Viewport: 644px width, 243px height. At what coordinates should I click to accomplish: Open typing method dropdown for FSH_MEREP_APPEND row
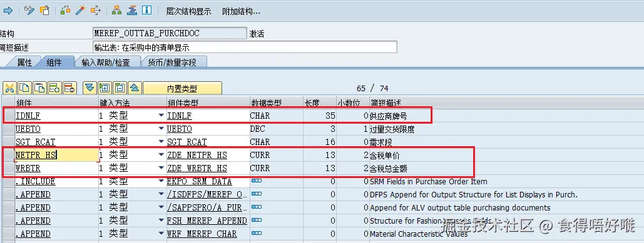[x=161, y=221]
